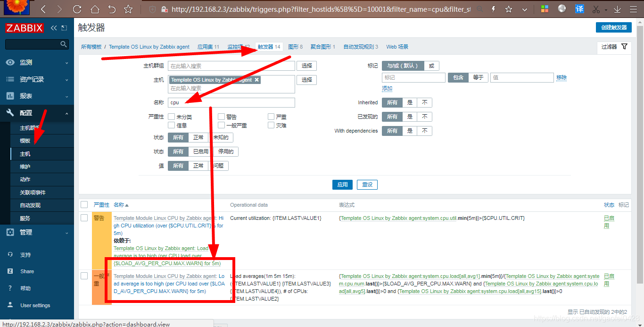The width and height of the screenshot is (644, 327).
Task: Collapse the Zabbix sidebar with the double chevron
Action: click(x=54, y=28)
